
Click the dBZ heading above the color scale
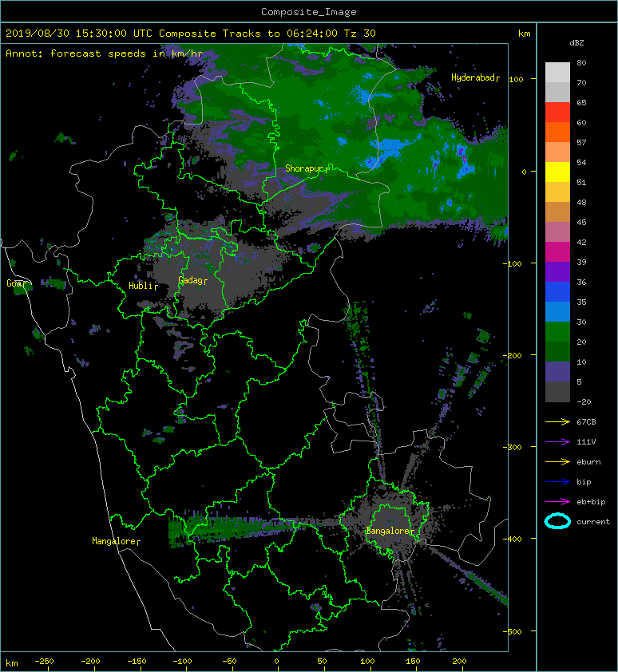(x=576, y=43)
